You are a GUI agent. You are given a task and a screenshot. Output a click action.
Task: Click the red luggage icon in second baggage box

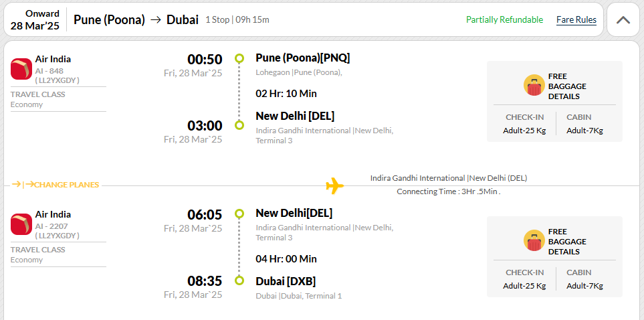pos(534,240)
